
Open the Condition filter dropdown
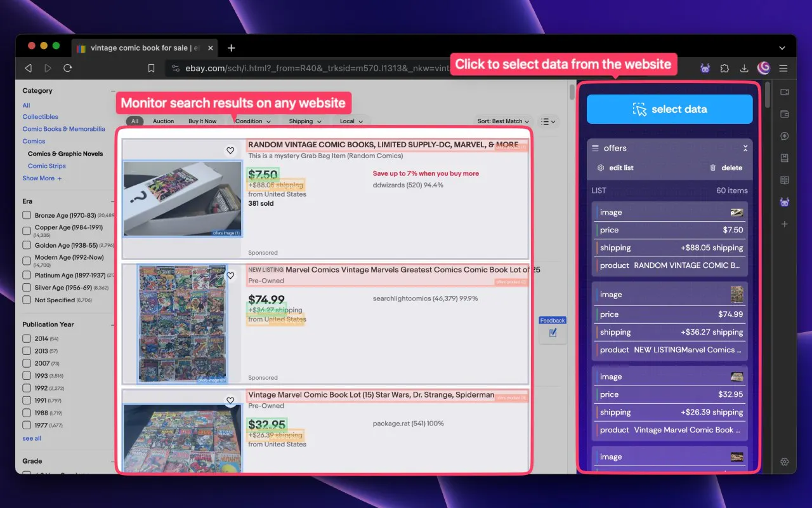coord(253,121)
